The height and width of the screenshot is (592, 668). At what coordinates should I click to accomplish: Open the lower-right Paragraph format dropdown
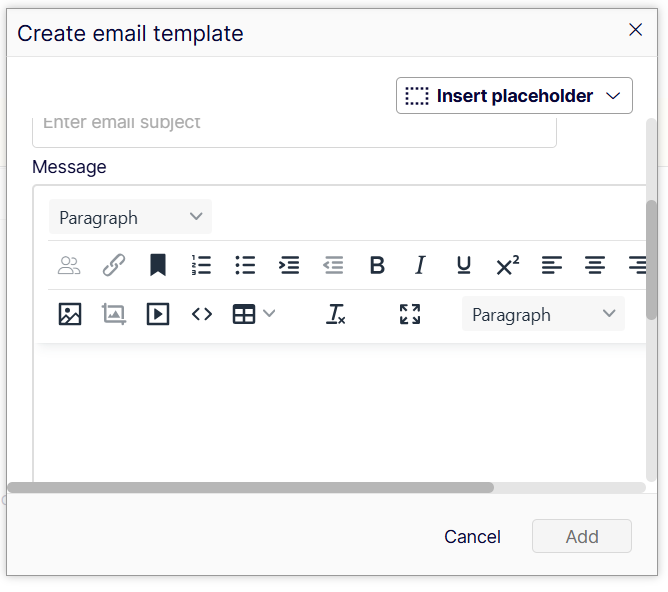tap(543, 314)
